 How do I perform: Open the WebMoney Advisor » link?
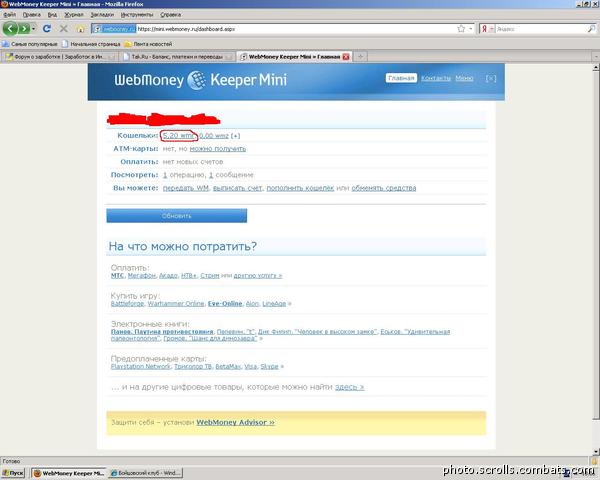click(x=235, y=423)
